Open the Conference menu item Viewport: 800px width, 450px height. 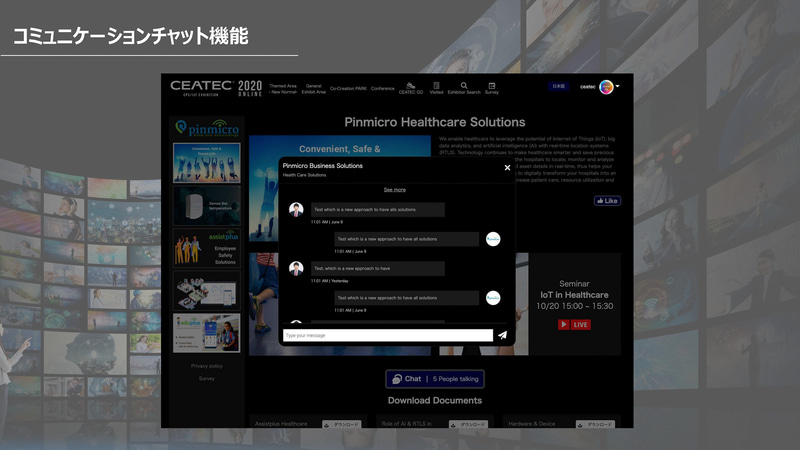click(383, 88)
